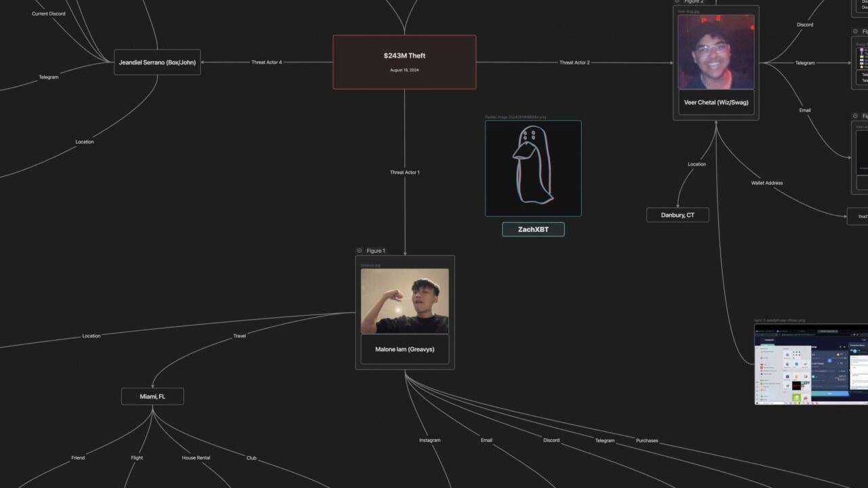Viewport: 868px width, 488px height.
Task: Click the Discord label beside Veer Chetal
Action: [x=805, y=24]
